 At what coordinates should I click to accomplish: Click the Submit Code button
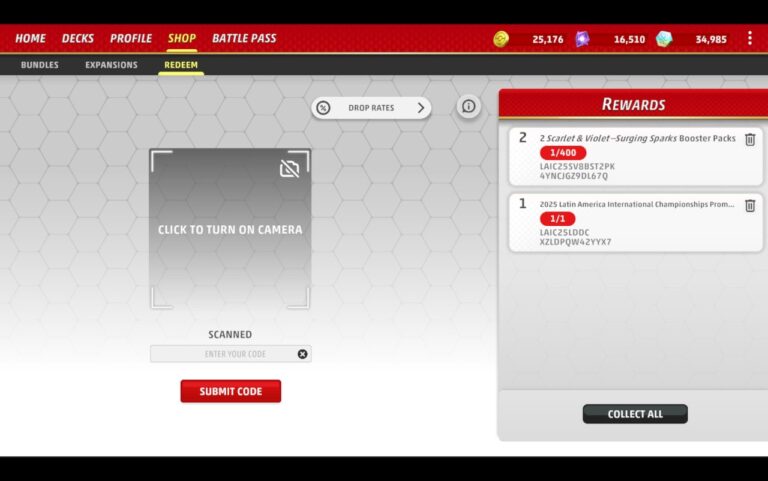point(231,391)
